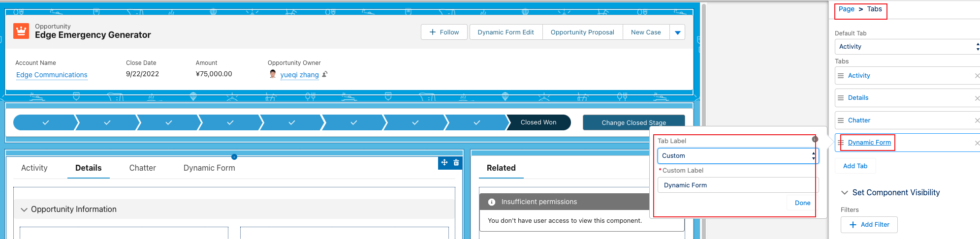Click the Opportunity Proposal button
The height and width of the screenshot is (239, 980).
[x=582, y=32]
